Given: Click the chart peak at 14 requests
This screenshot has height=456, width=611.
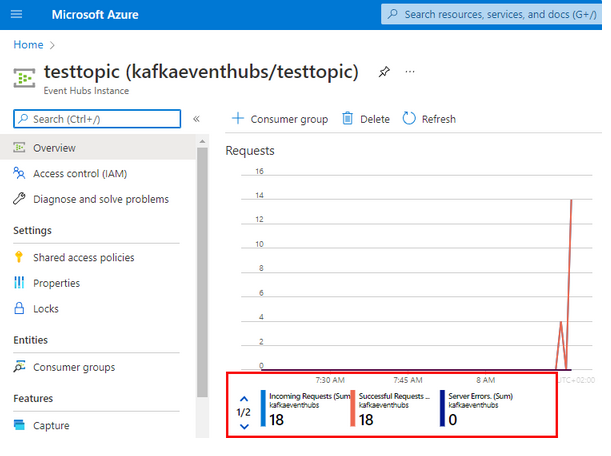Looking at the screenshot, I should coord(571,200).
